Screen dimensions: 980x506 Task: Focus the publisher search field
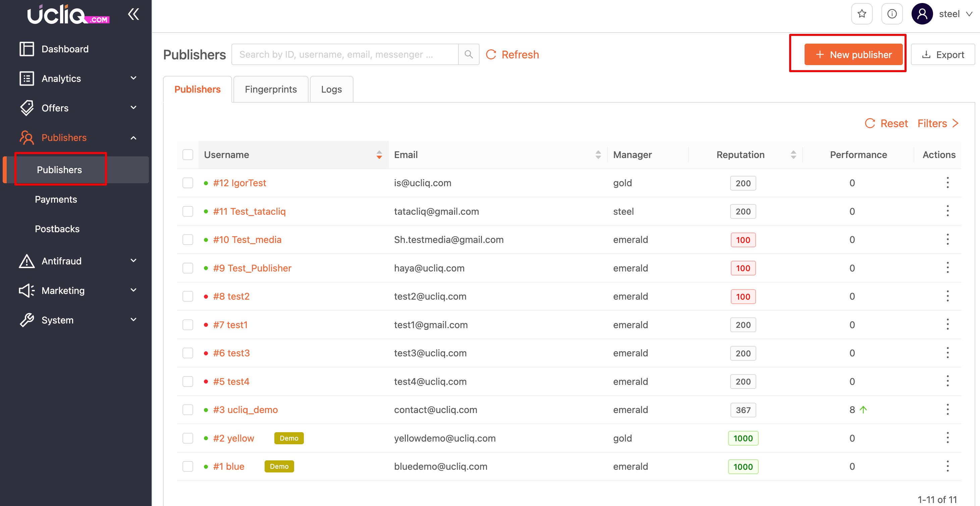tap(344, 54)
